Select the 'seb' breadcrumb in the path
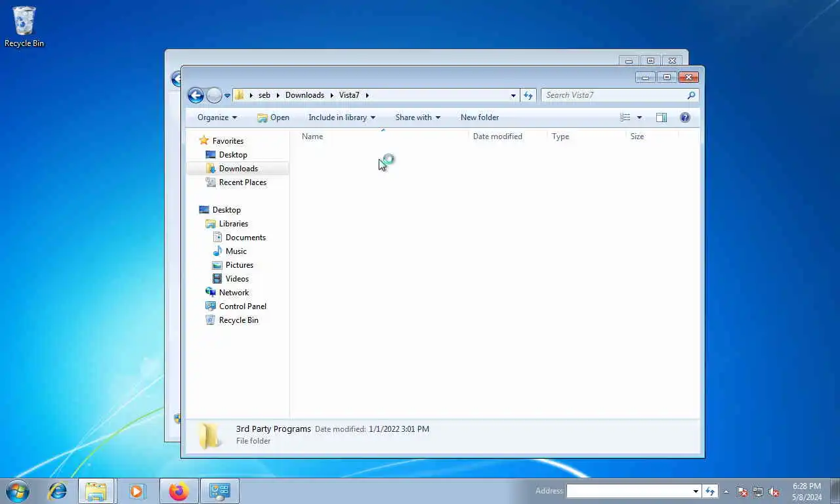The image size is (840, 504). 264,95
